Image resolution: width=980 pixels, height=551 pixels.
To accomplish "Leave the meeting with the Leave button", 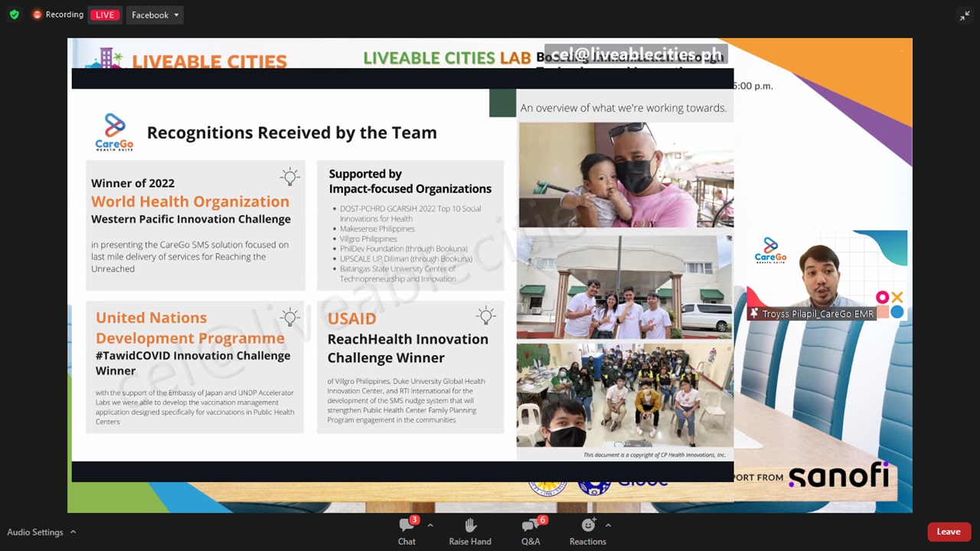I will (x=948, y=532).
